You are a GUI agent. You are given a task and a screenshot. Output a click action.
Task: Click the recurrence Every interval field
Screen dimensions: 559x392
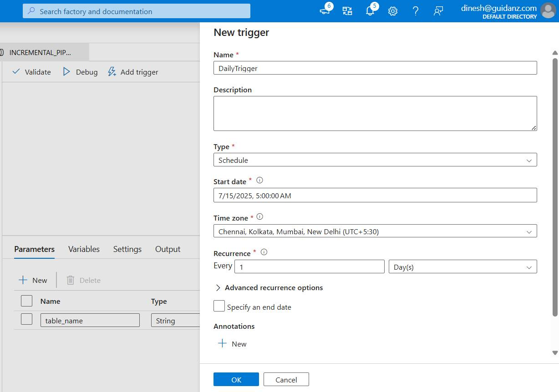[310, 267]
